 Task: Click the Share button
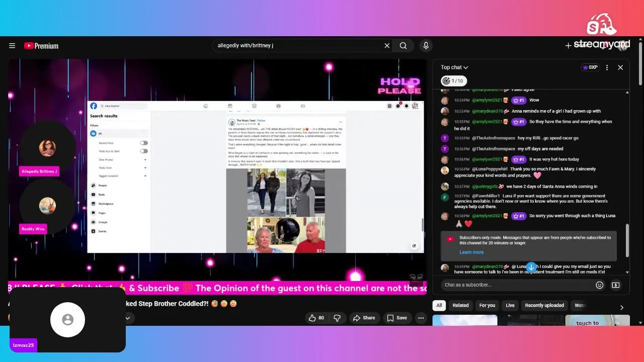[364, 318]
